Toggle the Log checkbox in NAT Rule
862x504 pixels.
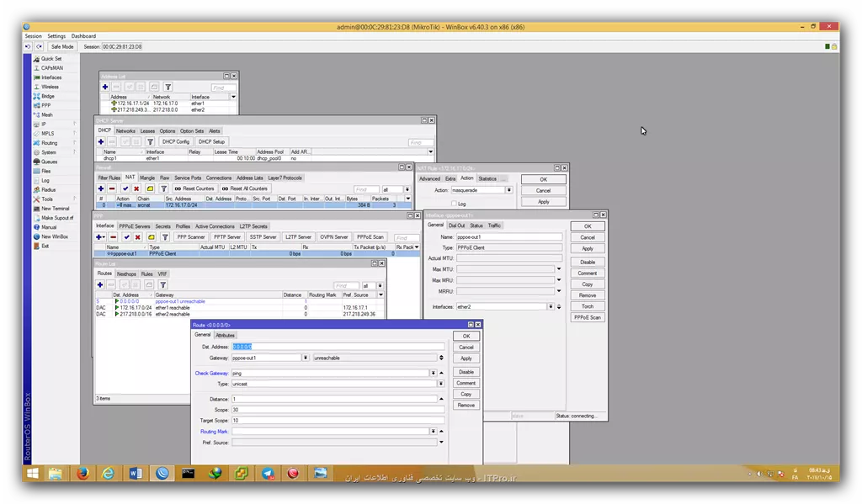click(454, 204)
